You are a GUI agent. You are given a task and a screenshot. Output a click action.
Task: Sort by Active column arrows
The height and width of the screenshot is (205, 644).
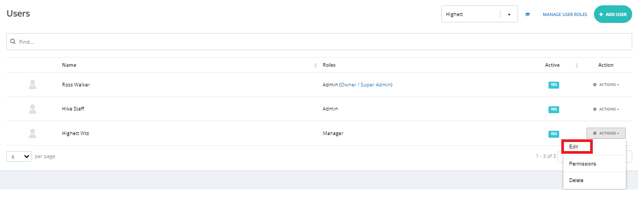coord(577,65)
